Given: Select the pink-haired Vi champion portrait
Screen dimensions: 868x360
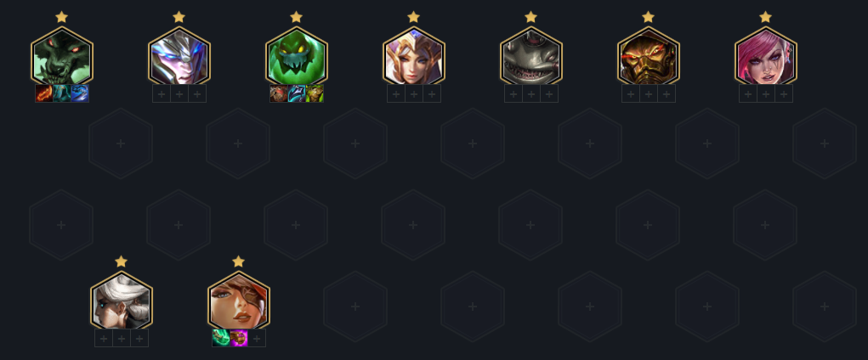Looking at the screenshot, I should (766, 57).
